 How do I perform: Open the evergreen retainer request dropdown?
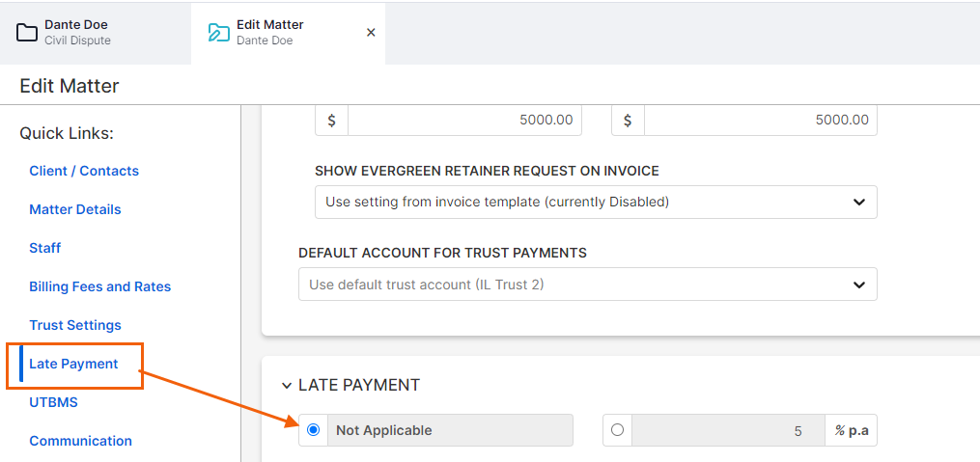click(x=596, y=203)
